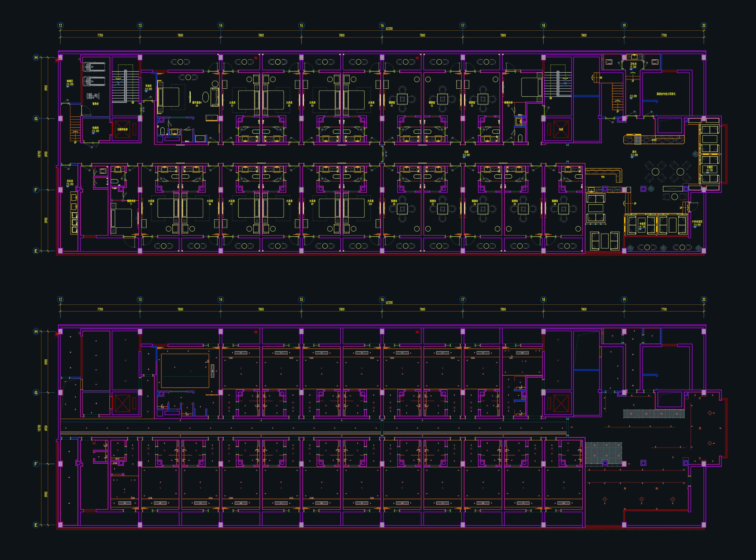
Task: Pick axis bubble H beside the upper plan
Action: coord(36,58)
